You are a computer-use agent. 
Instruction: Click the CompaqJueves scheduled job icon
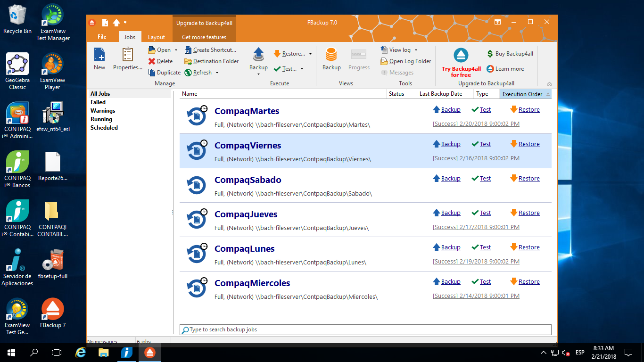pos(197,220)
